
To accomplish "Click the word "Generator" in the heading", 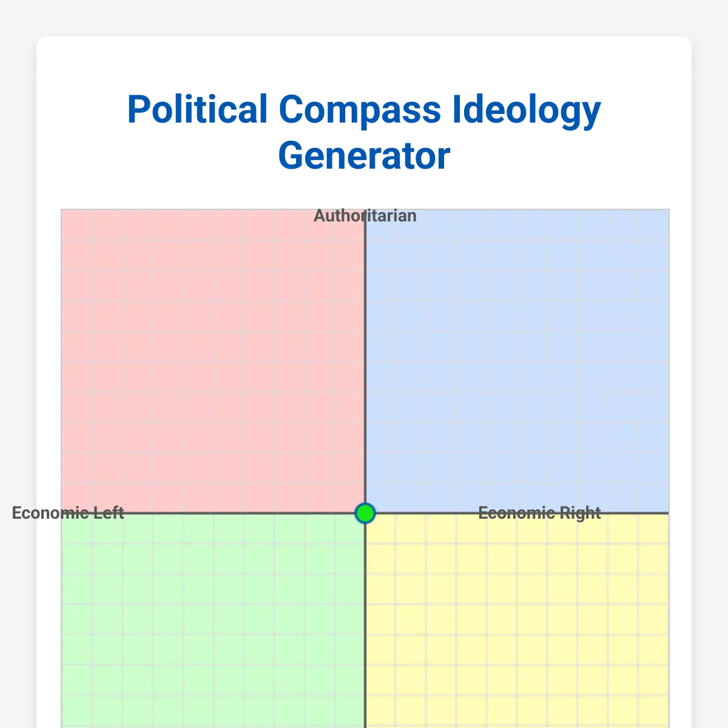I will point(364,156).
